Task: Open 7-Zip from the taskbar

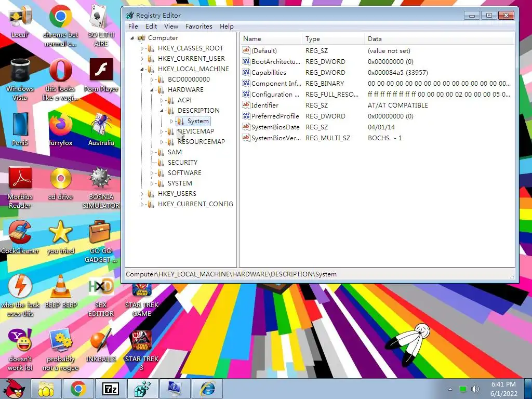Action: 111,389
